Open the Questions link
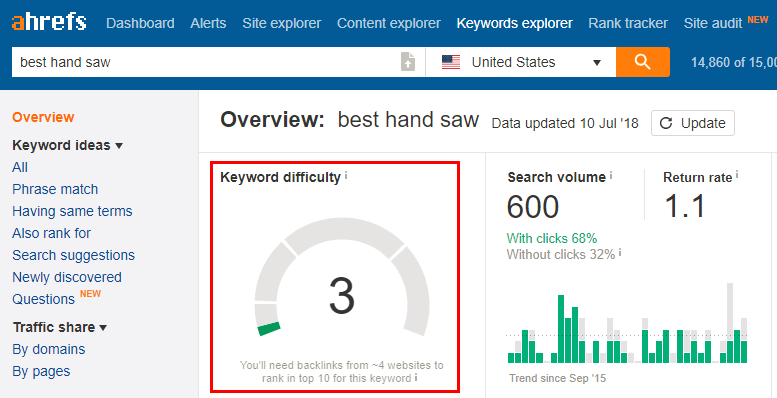 click(43, 299)
